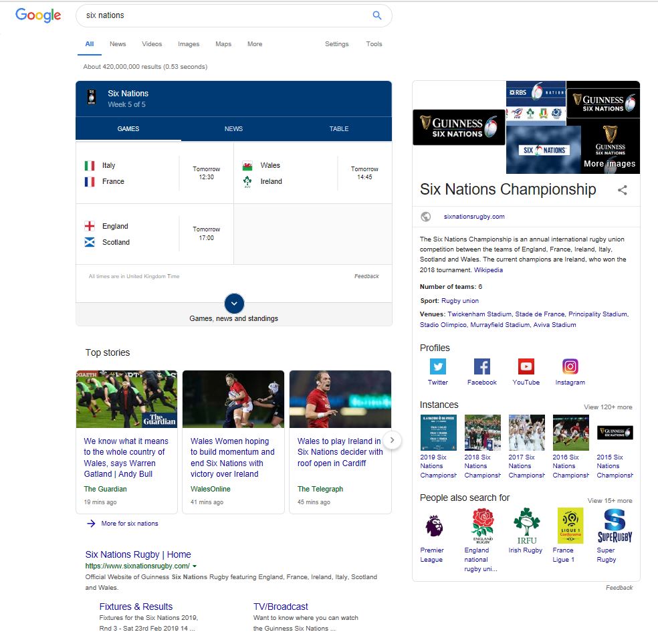Image resolution: width=658 pixels, height=644 pixels.
Task: Switch to the News search tab
Action: pyautogui.click(x=118, y=44)
